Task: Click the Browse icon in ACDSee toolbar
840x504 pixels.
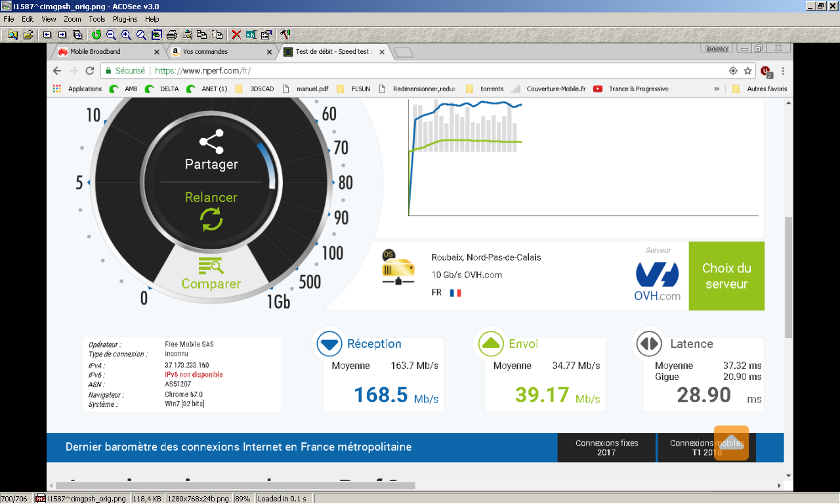Action: (12, 35)
